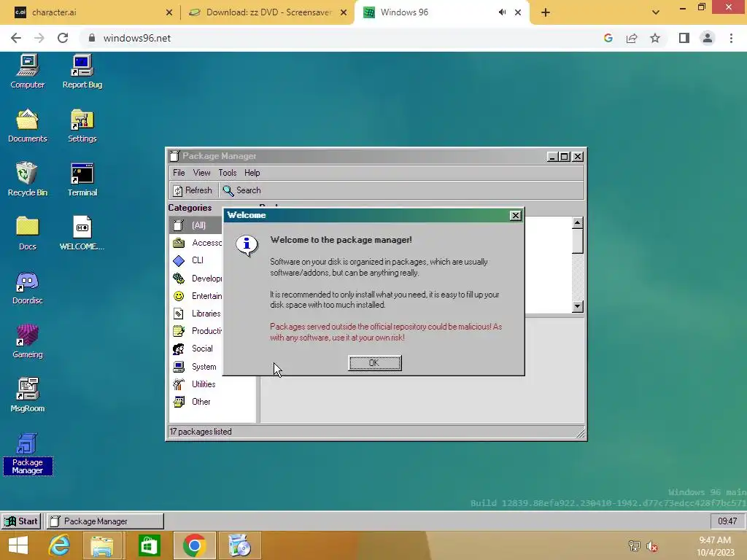
Task: Click the Google icon in address bar
Action: [x=608, y=38]
